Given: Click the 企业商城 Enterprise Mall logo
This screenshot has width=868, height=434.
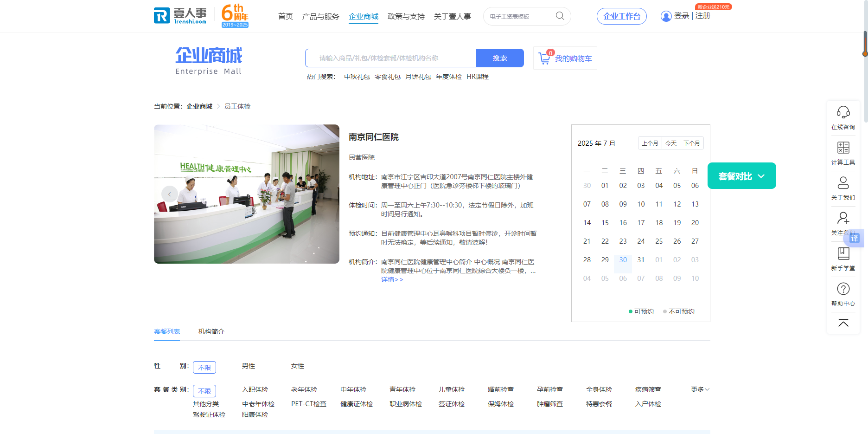Looking at the screenshot, I should pos(209,61).
